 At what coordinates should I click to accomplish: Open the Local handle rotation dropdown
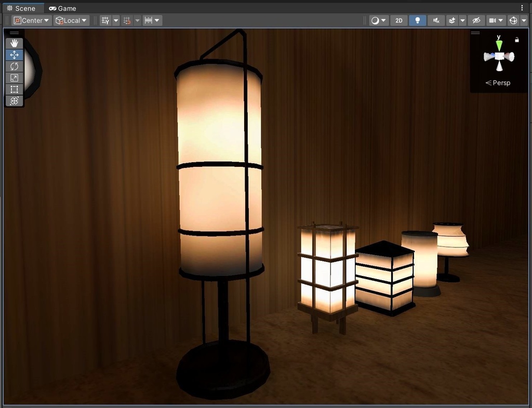pyautogui.click(x=71, y=20)
